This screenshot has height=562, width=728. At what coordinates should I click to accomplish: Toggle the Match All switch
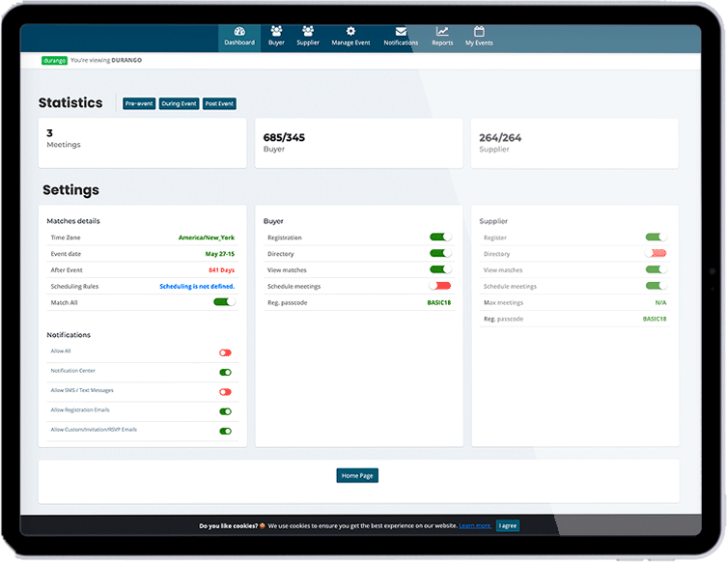(224, 302)
